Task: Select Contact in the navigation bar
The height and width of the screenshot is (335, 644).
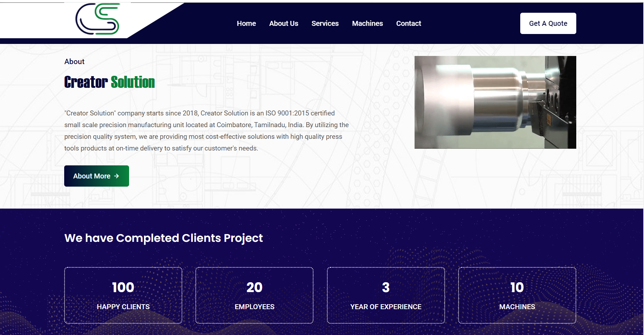Action: (x=408, y=23)
